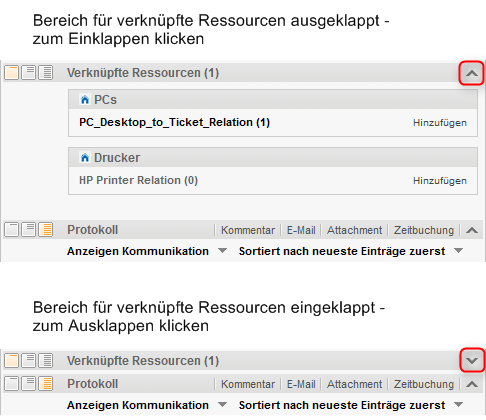Open PC_Desktop_to_Ticket_Relation (1) entry

tap(174, 122)
